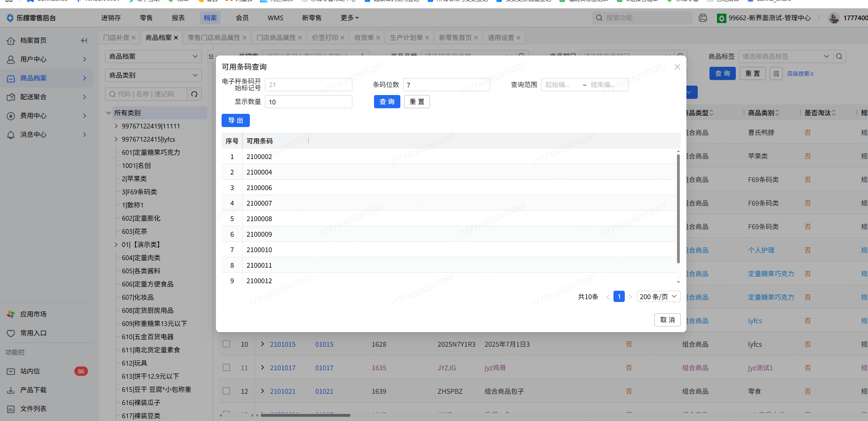Close the 门店补货 tab
The image size is (868, 421).
(134, 38)
